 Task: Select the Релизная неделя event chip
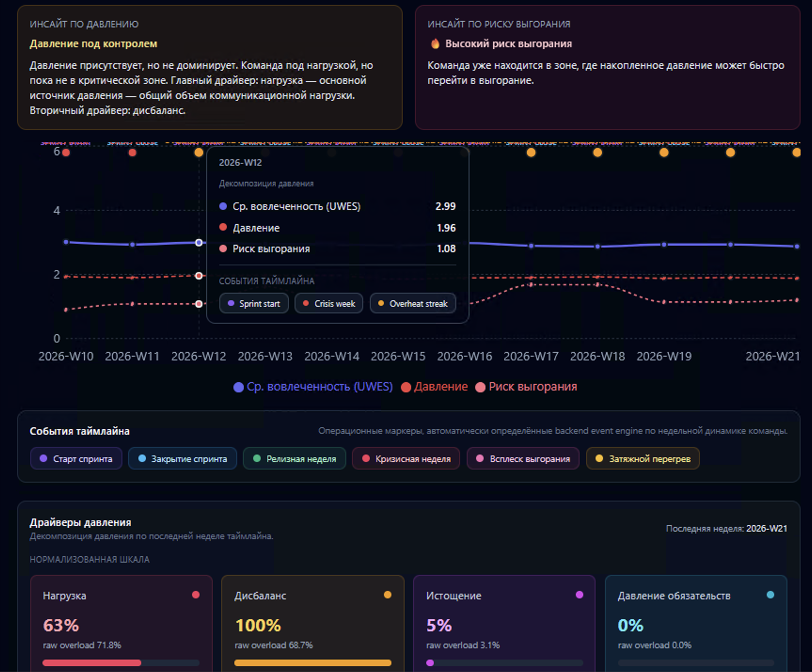(295, 458)
